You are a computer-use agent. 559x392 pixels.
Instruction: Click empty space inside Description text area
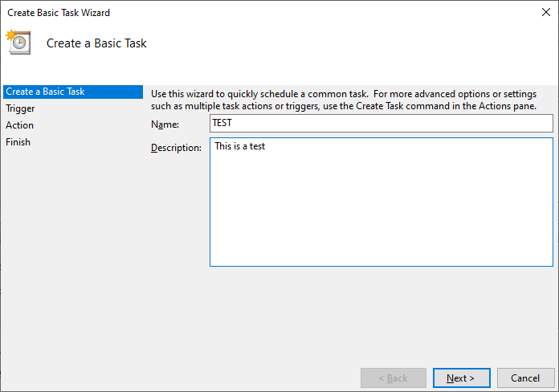click(382, 214)
